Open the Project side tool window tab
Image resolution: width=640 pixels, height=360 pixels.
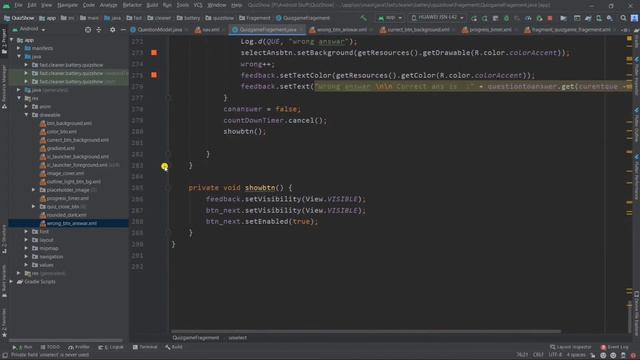tap(4, 42)
